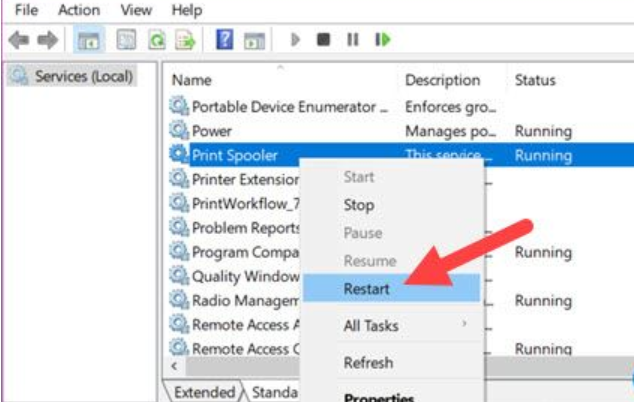The height and width of the screenshot is (402, 634).
Task: Open the blue Help question mark icon
Action: (224, 39)
